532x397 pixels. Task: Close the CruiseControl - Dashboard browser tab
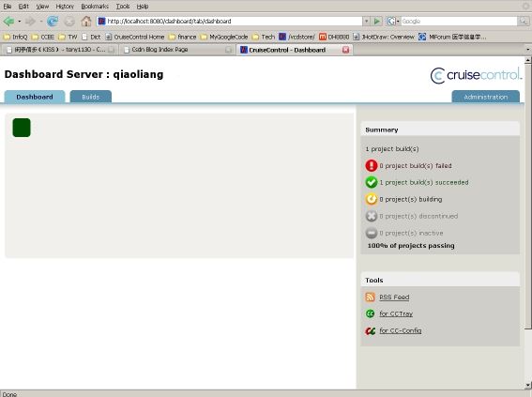(345, 50)
